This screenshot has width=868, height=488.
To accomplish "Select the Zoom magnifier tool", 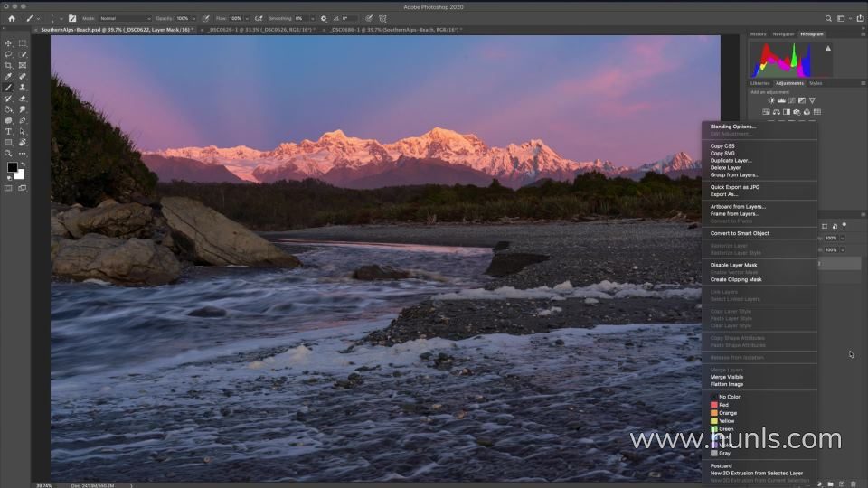I will pos(8,154).
